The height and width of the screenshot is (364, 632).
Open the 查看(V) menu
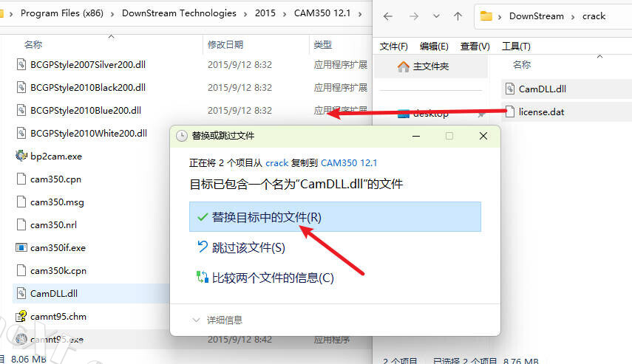tap(475, 47)
